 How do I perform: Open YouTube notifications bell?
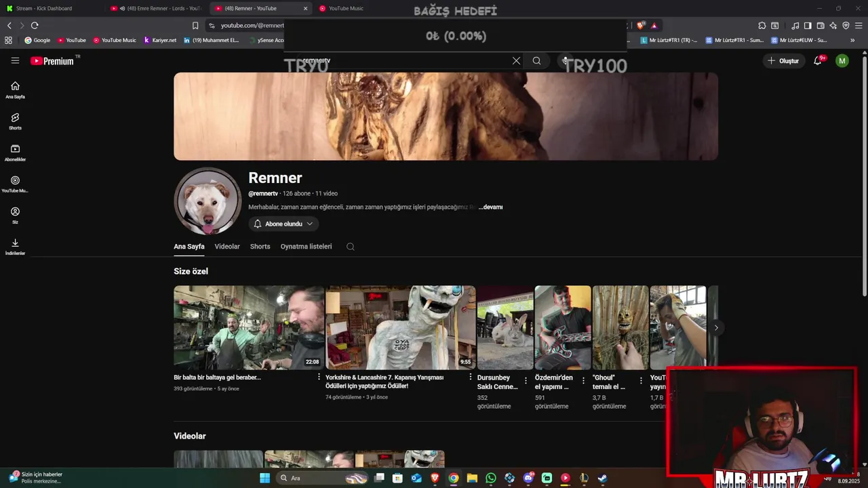(x=818, y=61)
